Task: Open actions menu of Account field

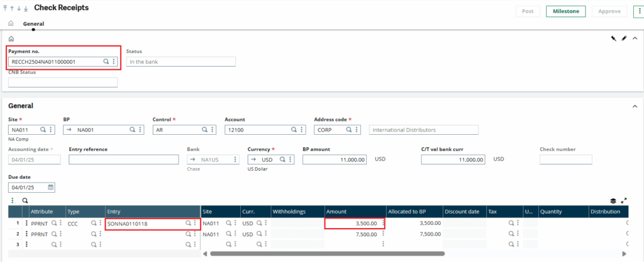Action: coord(302,130)
